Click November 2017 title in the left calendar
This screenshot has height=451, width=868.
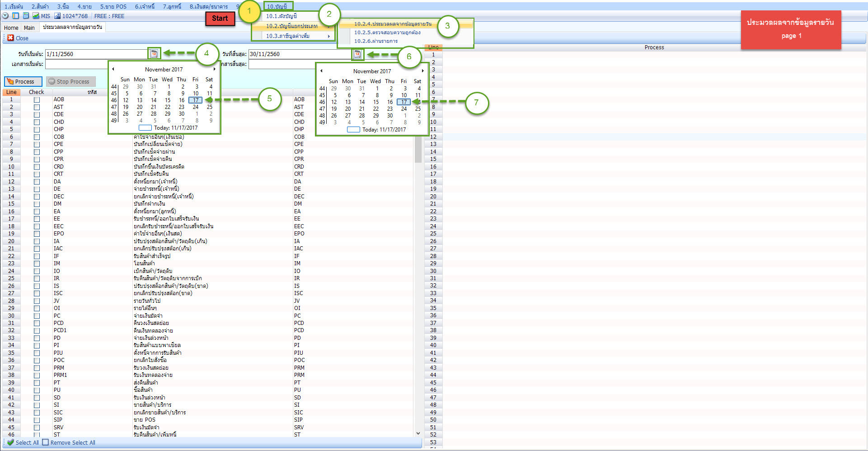(x=164, y=69)
